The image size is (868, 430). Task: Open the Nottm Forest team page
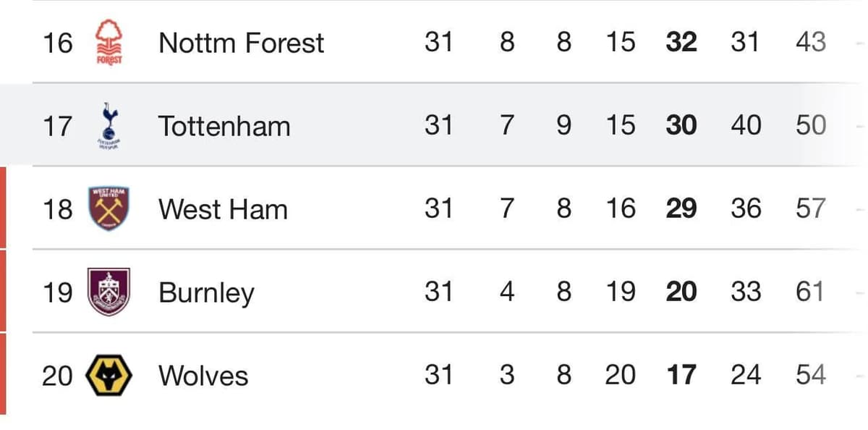coord(241,43)
